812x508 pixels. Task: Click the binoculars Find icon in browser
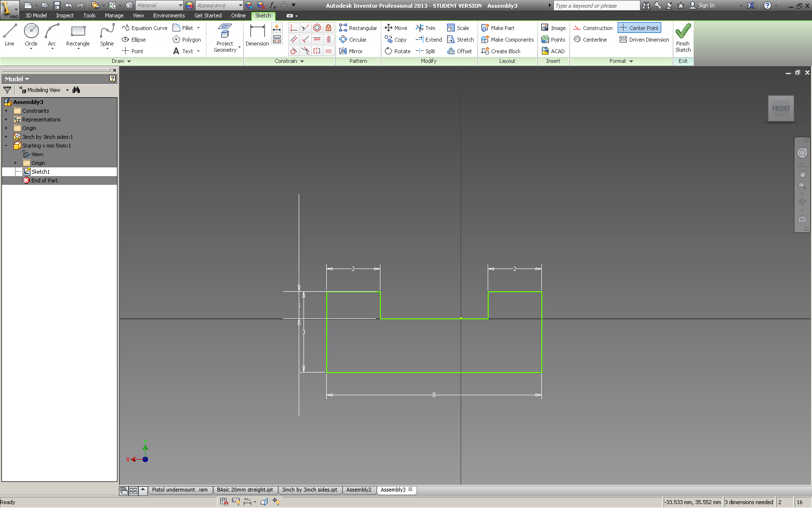click(76, 90)
